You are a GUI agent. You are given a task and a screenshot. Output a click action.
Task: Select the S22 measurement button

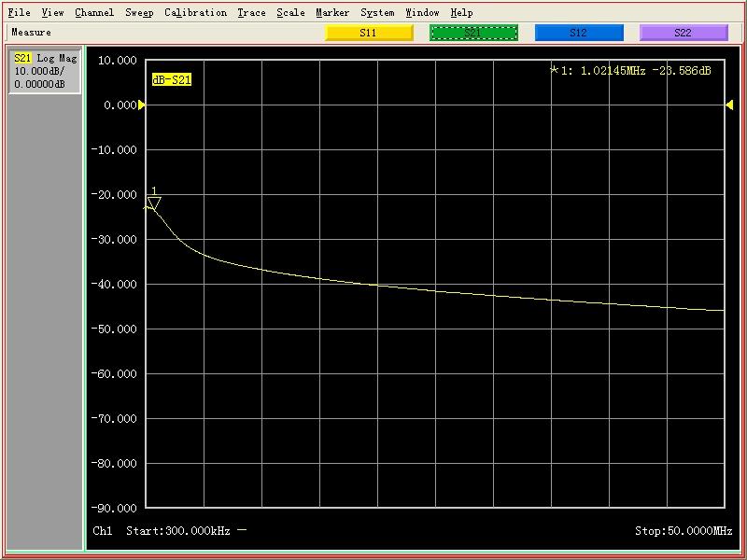coord(684,33)
